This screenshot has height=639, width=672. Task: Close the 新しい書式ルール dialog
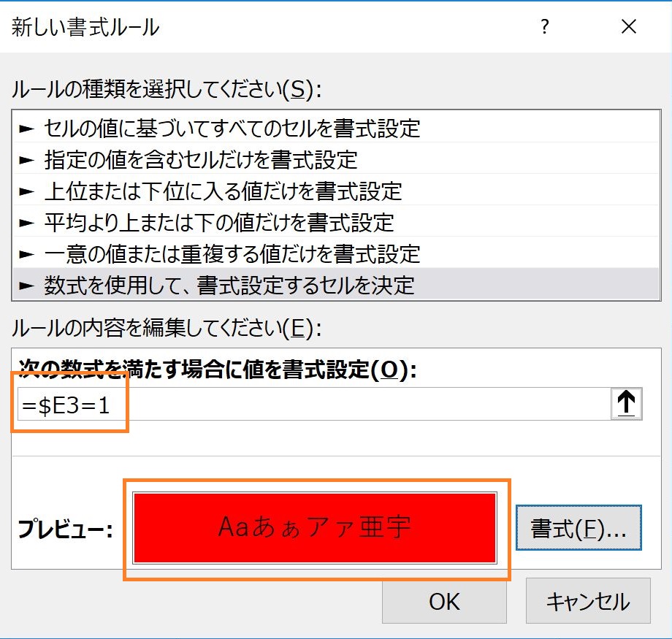point(628,27)
